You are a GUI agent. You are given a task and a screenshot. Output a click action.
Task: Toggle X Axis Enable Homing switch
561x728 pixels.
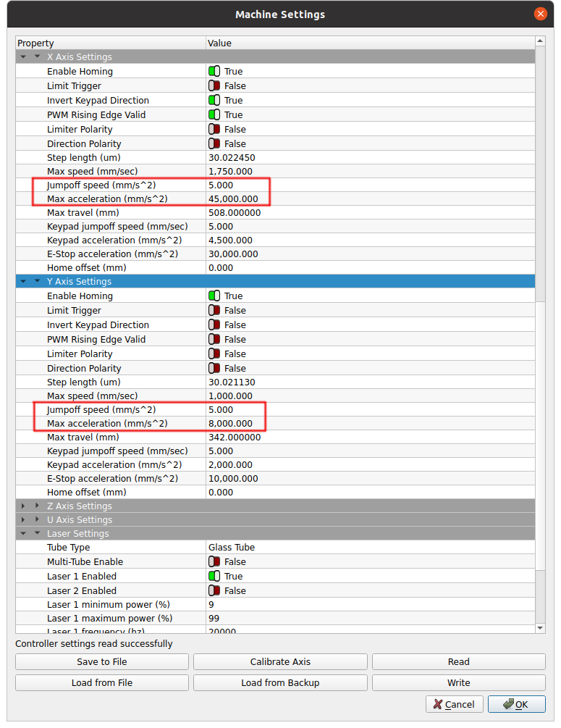[x=214, y=72]
